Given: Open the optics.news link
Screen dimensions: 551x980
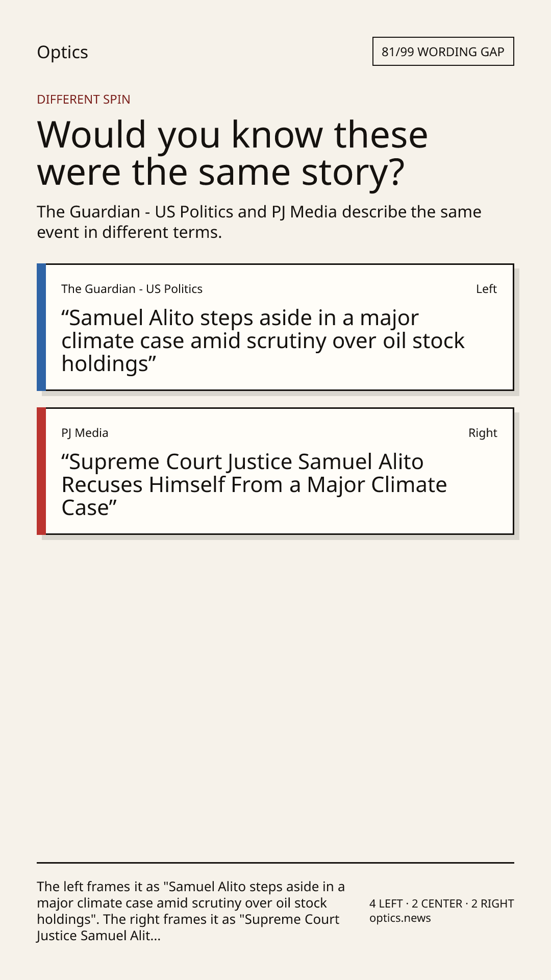Looking at the screenshot, I should pos(400,918).
